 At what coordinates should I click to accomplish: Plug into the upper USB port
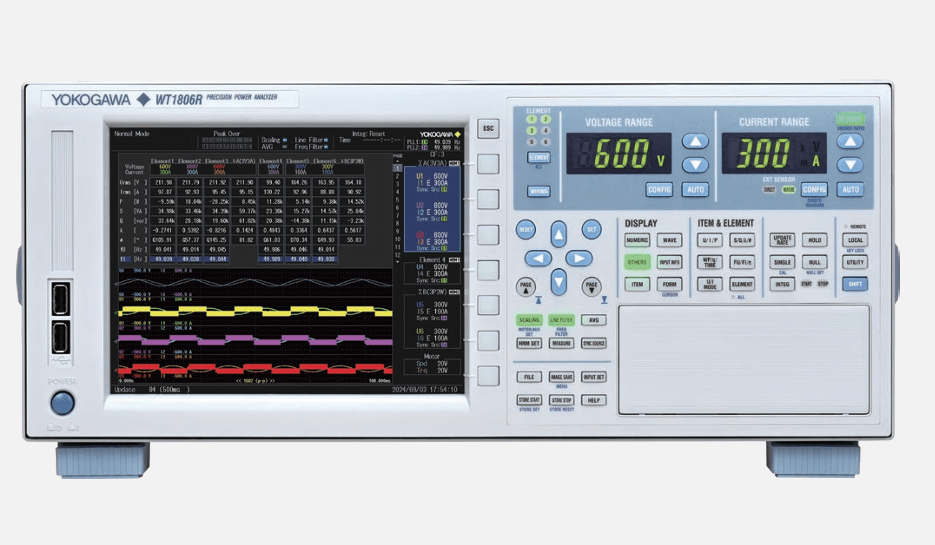click(60, 299)
